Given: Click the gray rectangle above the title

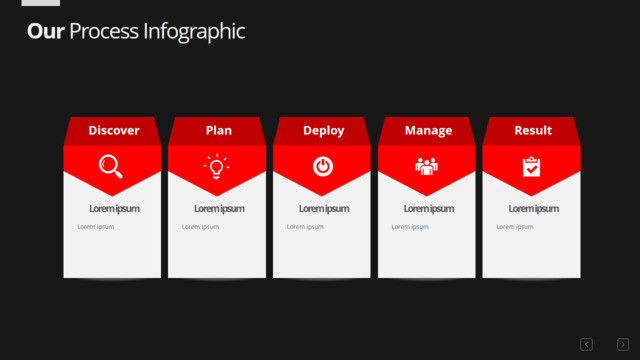Looking at the screenshot, I should coord(40,3).
